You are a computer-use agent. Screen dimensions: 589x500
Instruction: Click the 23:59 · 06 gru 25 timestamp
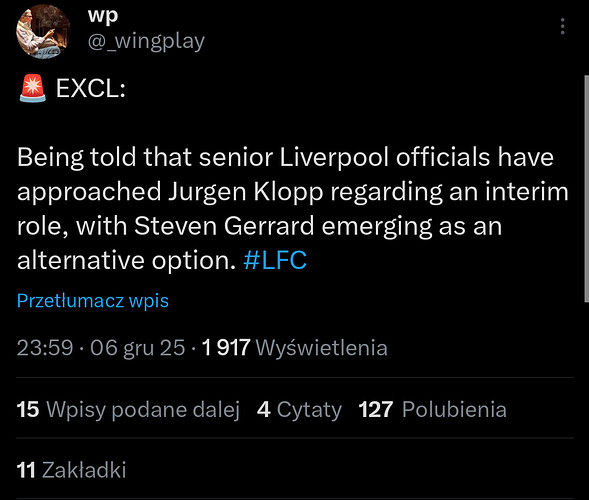[101, 347]
